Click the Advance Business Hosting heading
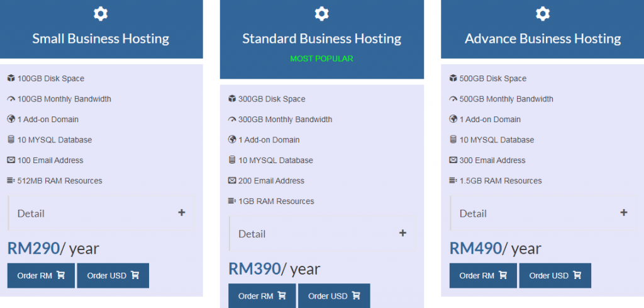This screenshot has width=644, height=308. click(543, 38)
